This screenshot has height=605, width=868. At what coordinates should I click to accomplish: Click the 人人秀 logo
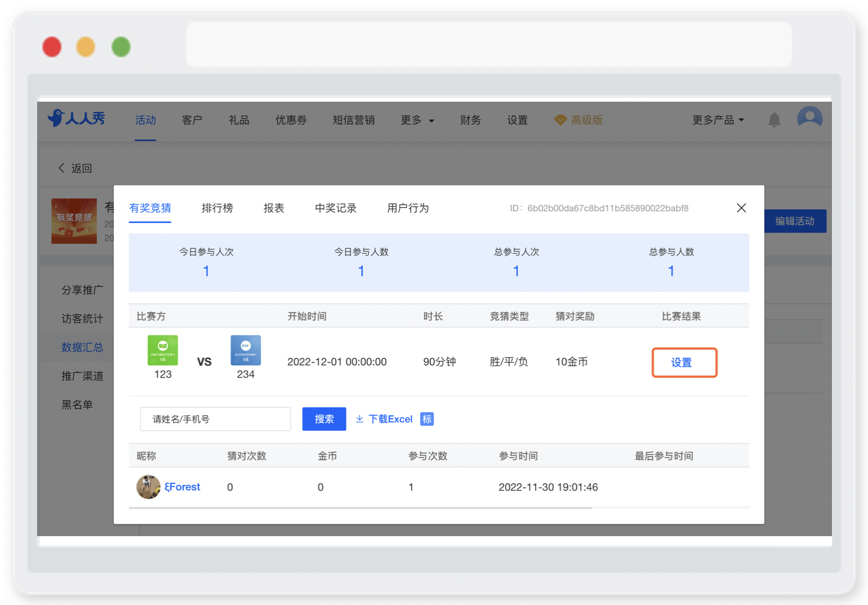pyautogui.click(x=77, y=118)
